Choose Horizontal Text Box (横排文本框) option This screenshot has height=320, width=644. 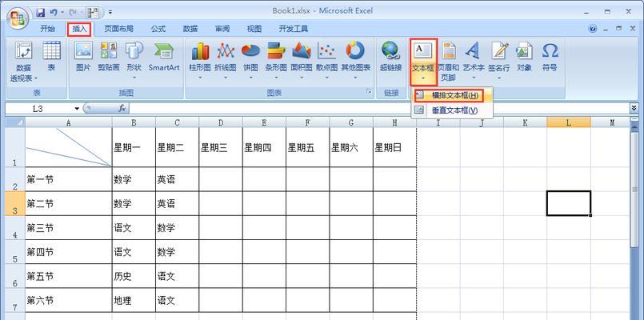click(x=454, y=95)
